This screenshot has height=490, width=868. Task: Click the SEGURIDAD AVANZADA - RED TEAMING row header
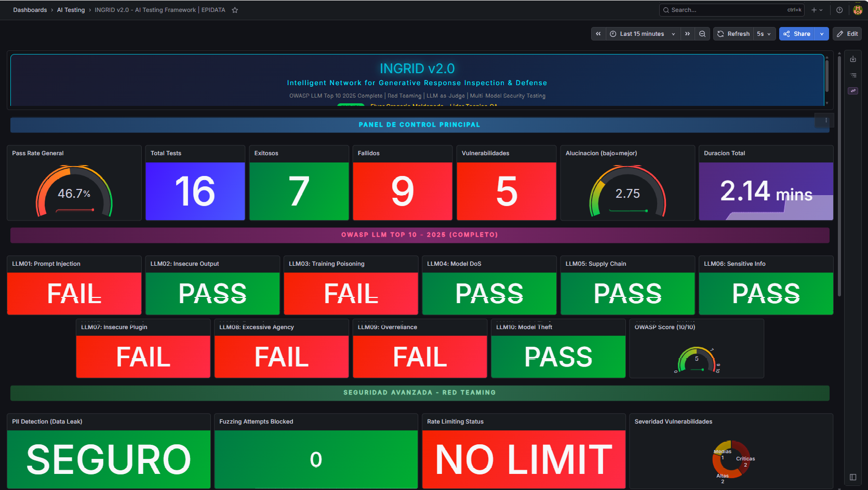(419, 392)
